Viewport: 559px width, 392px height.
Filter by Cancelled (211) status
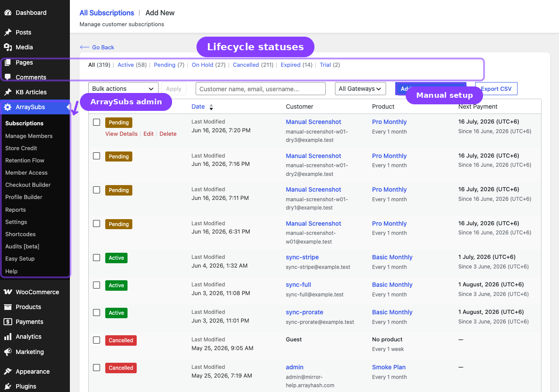click(253, 65)
